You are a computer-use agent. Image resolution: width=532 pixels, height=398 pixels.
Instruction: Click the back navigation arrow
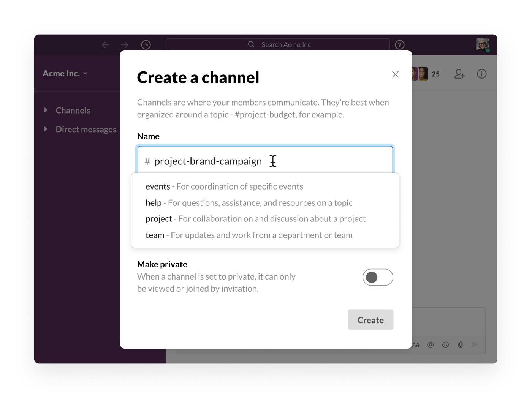[106, 45]
